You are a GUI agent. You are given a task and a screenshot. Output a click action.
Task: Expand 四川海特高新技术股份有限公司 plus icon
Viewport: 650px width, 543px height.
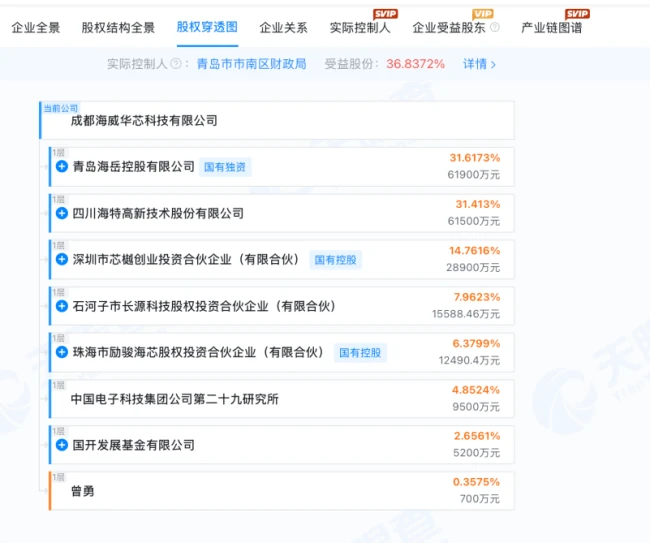(x=62, y=213)
